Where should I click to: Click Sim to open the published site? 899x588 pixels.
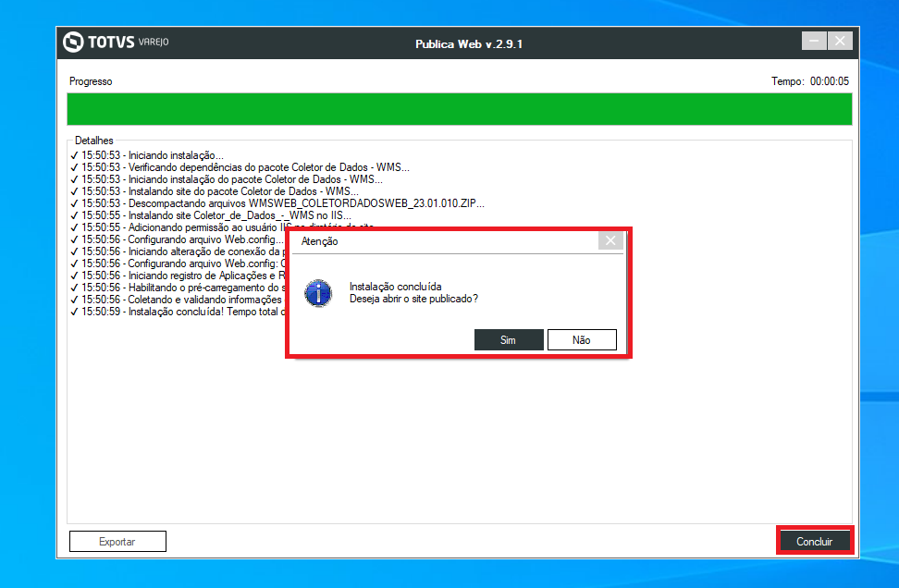509,340
